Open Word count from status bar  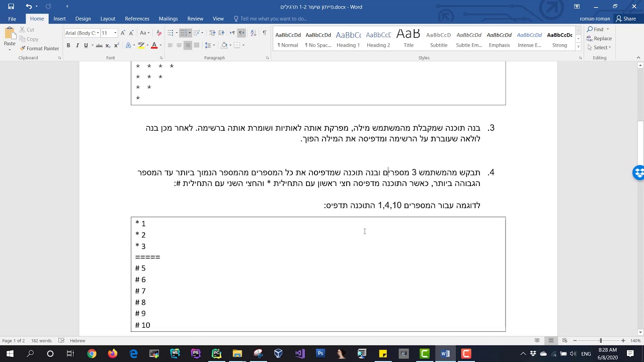41,341
